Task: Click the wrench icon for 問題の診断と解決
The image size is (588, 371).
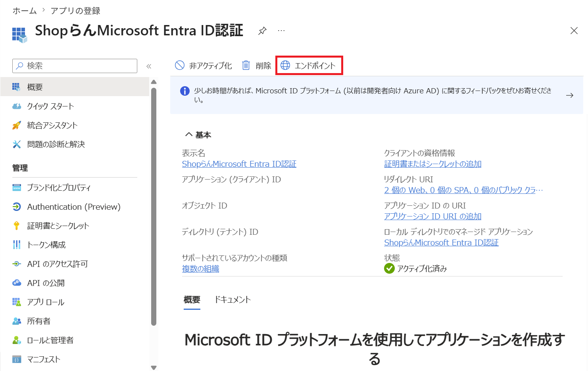Action: tap(16, 144)
